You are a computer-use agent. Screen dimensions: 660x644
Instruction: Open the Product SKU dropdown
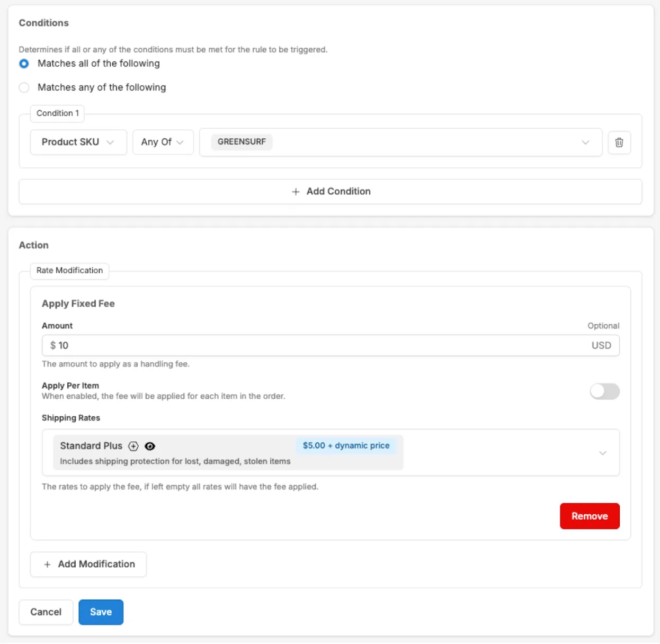(x=78, y=142)
